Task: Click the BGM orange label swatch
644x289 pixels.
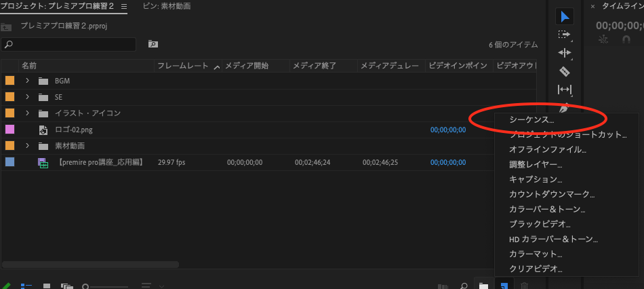Action: tap(10, 81)
